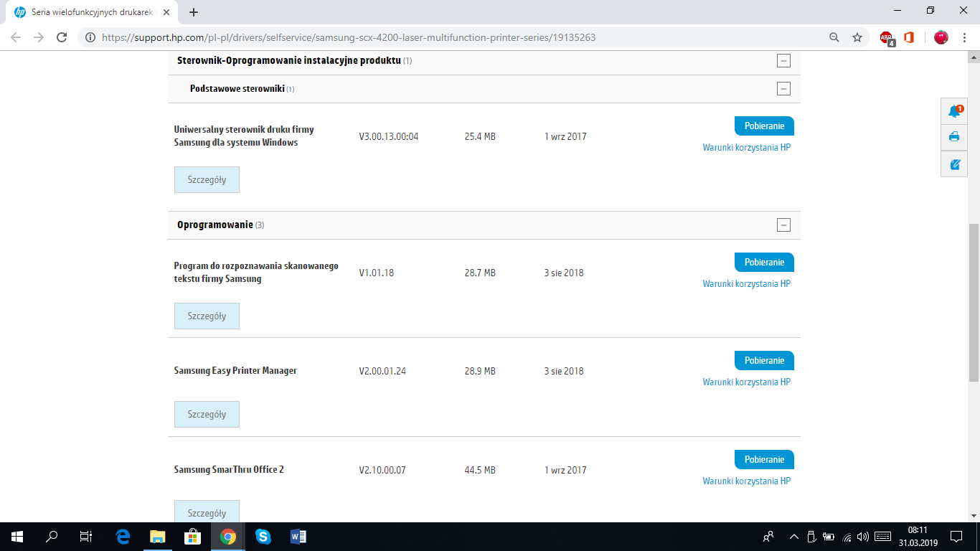This screenshot has width=980, height=551.
Task: Click the Wi-Fi network tray icon
Action: 847,537
